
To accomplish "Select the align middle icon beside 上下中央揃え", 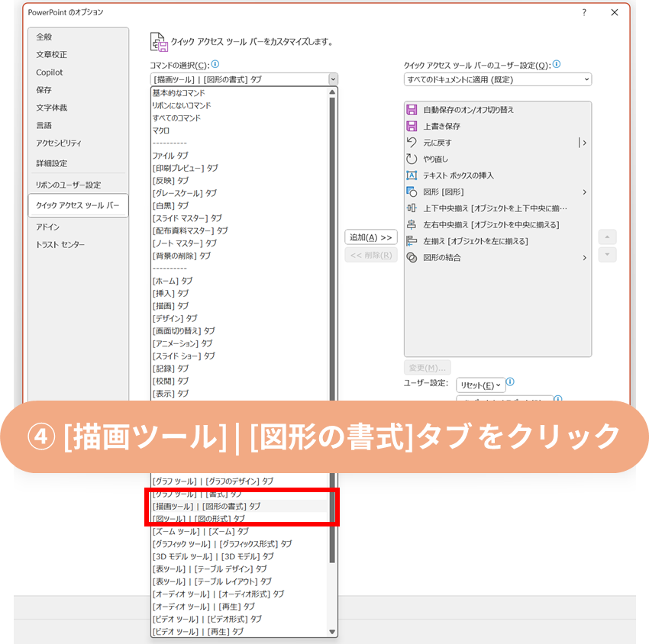I will click(412, 208).
